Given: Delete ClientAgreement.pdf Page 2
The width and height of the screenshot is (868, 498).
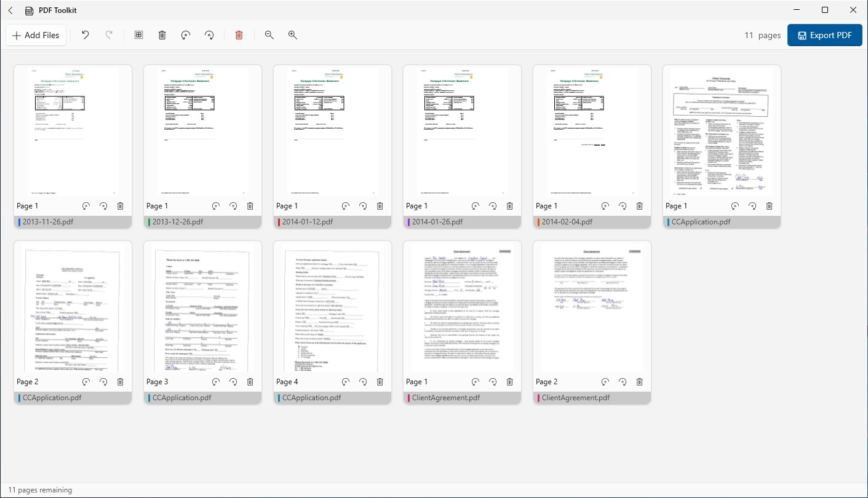Looking at the screenshot, I should (640, 382).
